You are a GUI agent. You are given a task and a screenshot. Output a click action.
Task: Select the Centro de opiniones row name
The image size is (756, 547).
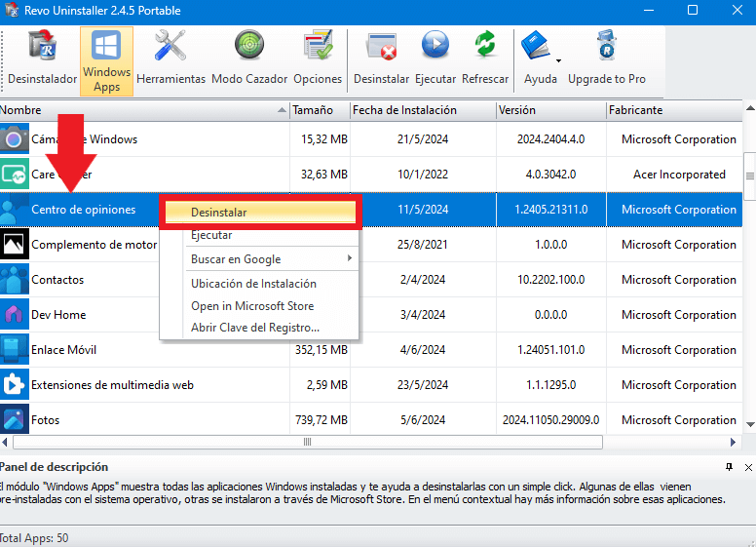(x=84, y=210)
